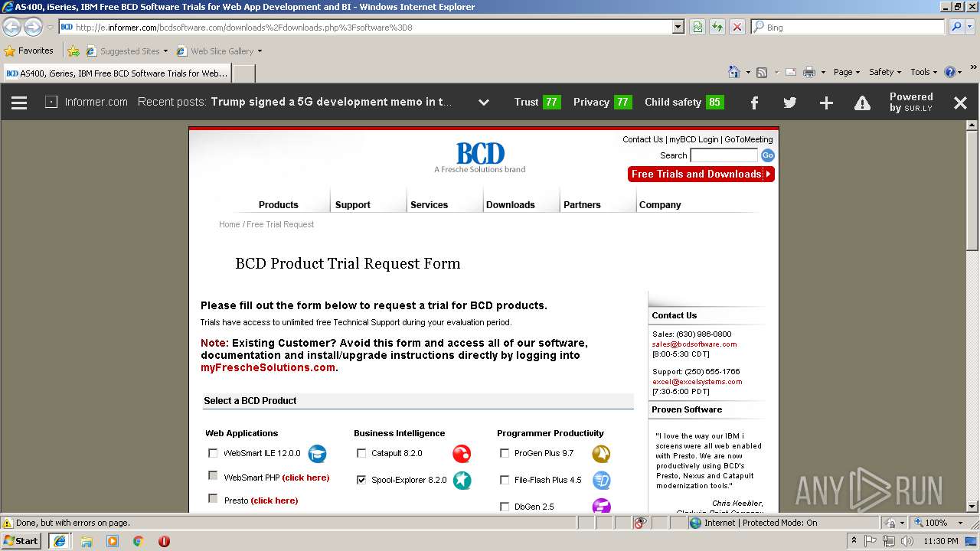The width and height of the screenshot is (980, 551).
Task: Open the Products navigation menu
Action: 278,204
